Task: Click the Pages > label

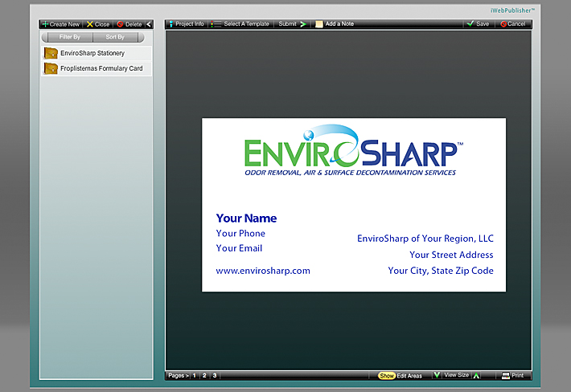Action: 179,376
